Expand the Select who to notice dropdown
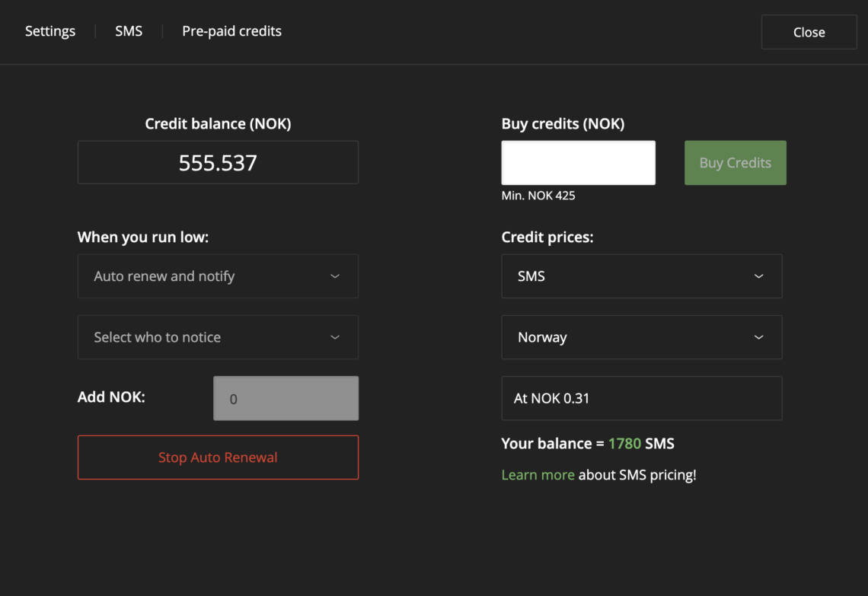The image size is (868, 596). click(217, 337)
